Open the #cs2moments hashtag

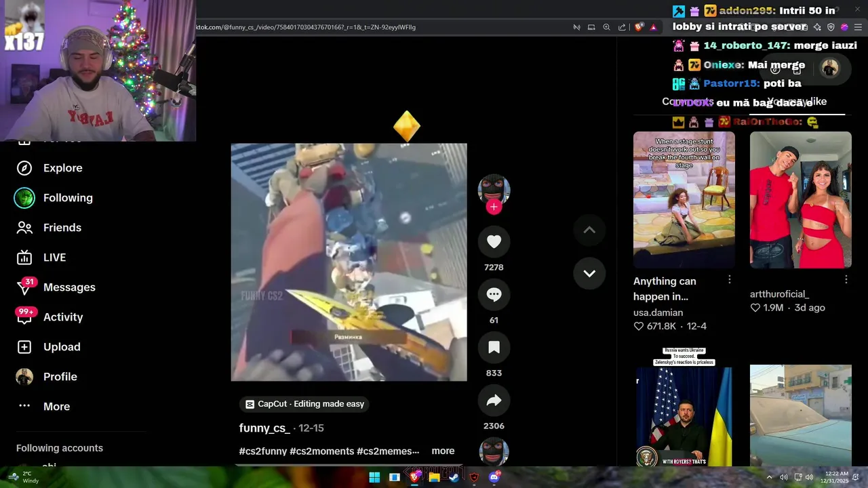coord(321,451)
